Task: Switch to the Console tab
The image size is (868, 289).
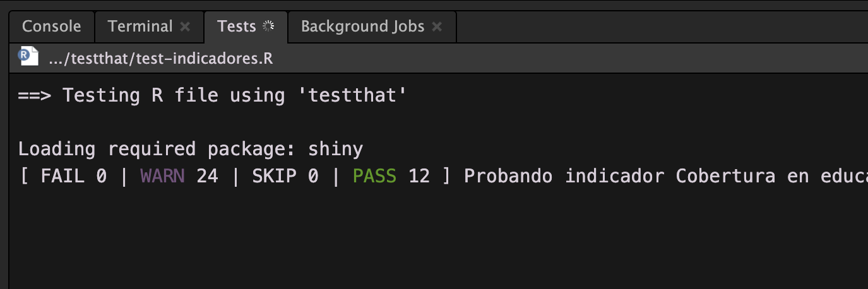Action: 51,27
